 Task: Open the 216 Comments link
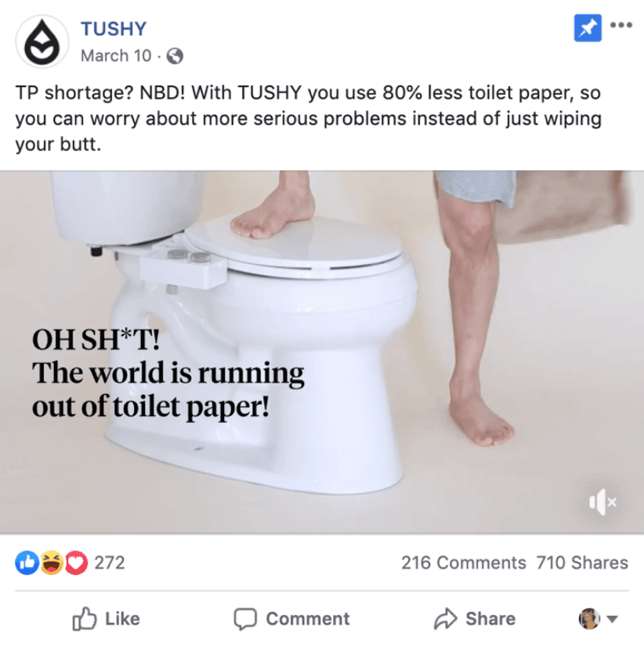click(464, 563)
